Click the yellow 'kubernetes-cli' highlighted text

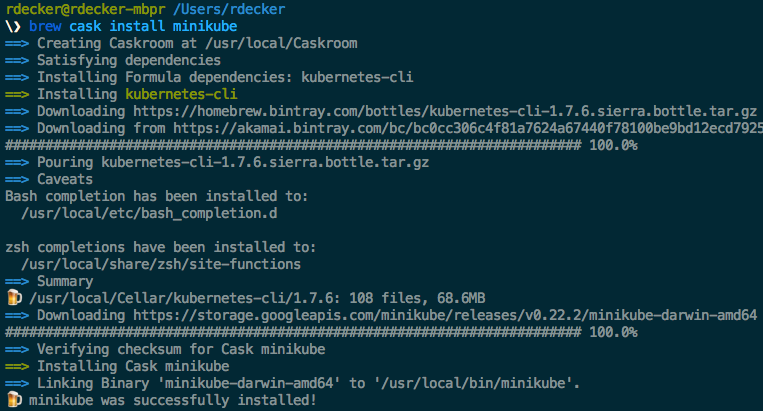pyautogui.click(x=181, y=94)
